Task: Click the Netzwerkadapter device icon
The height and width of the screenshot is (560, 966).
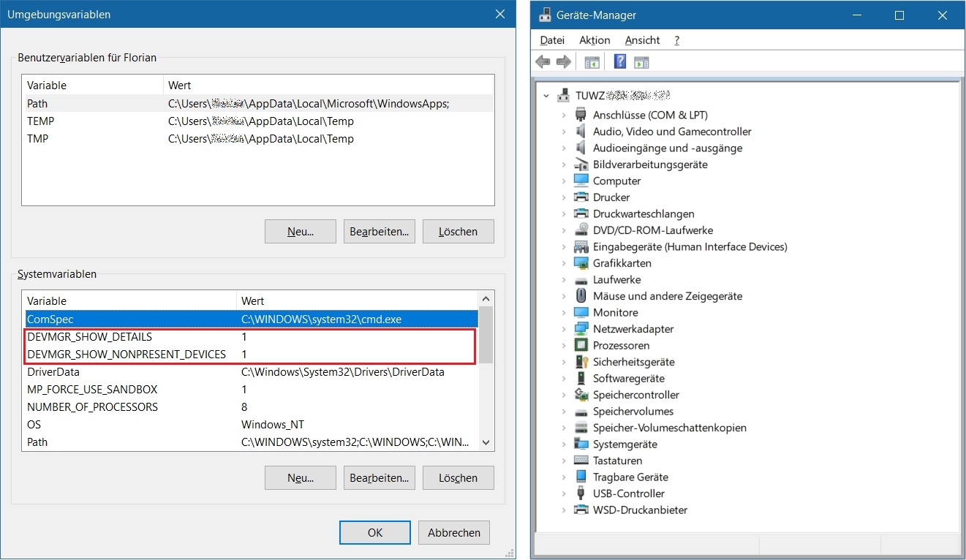Action: tap(581, 329)
